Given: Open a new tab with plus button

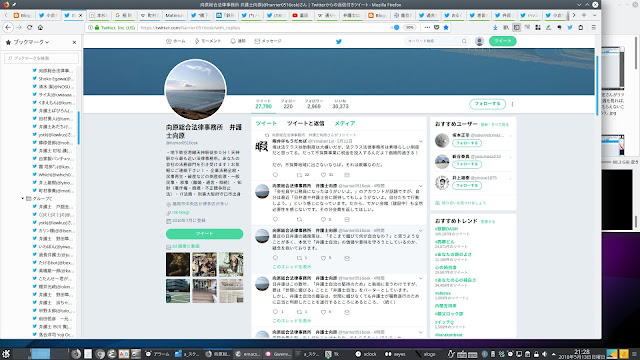Looking at the screenshot, I should click(584, 15).
